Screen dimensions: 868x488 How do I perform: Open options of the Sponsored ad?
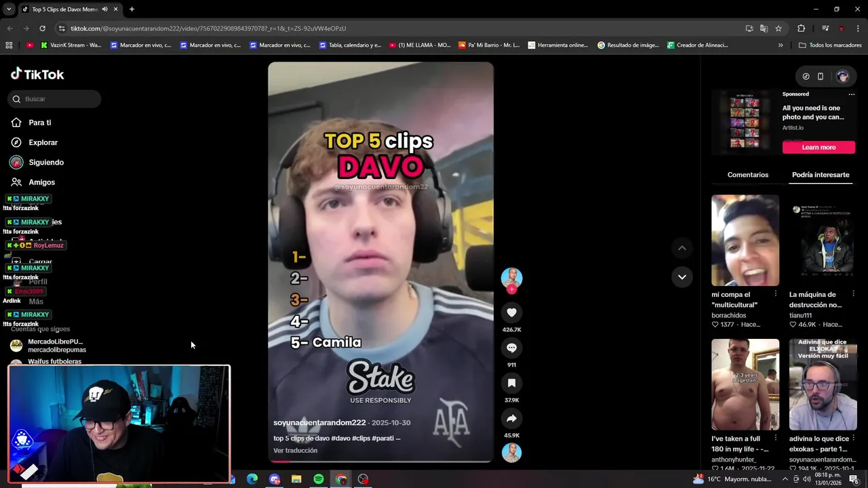(x=852, y=94)
